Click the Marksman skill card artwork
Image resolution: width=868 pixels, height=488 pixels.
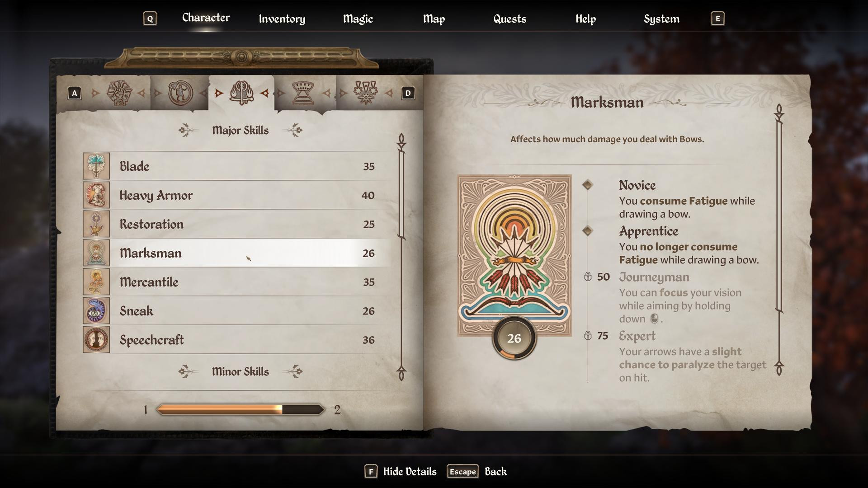point(514,256)
